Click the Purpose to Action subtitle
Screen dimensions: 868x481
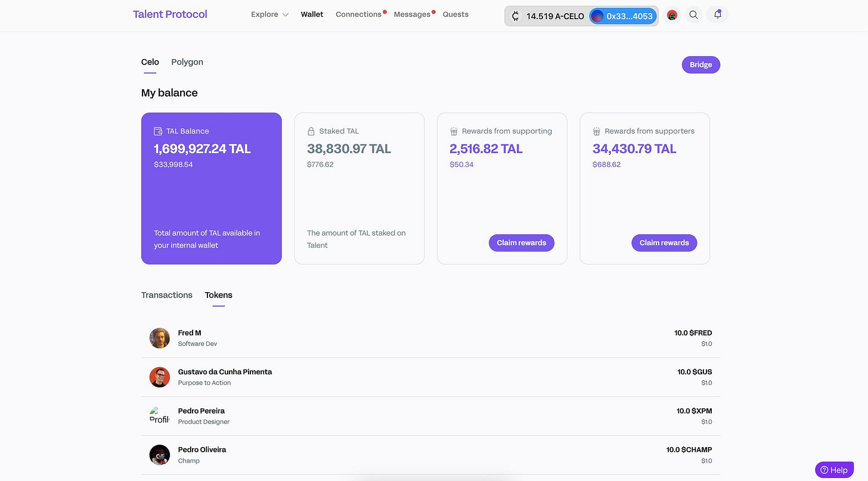click(204, 383)
